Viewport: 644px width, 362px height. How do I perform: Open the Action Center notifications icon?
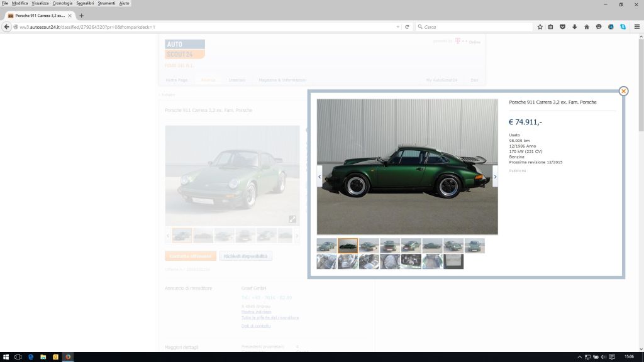click(612, 357)
